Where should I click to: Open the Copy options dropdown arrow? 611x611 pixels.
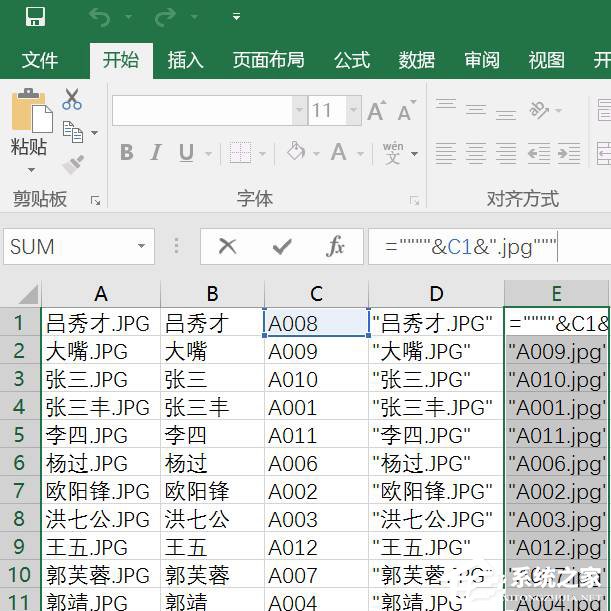coord(94,133)
